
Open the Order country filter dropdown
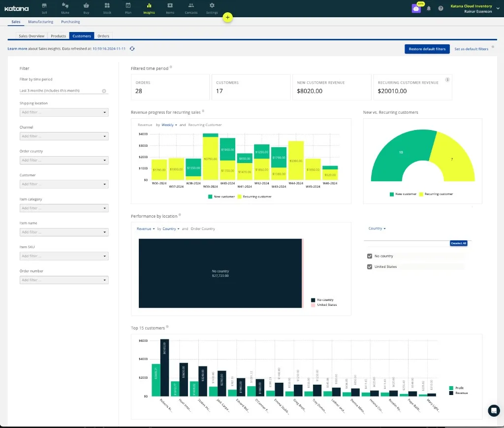click(x=64, y=160)
